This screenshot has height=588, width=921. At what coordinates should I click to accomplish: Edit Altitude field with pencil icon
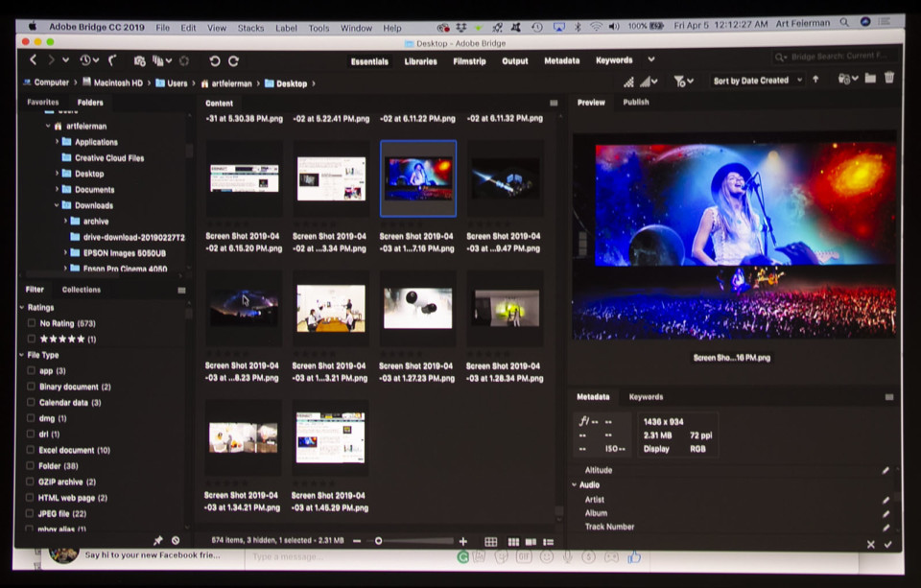(886, 470)
